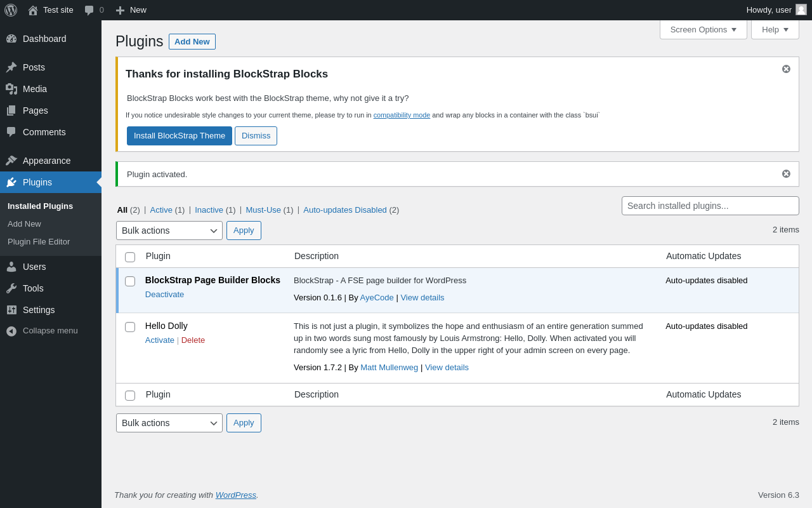Viewport: 812px width, 508px height.
Task: Click the Test site name in admin bar
Action: [x=58, y=10]
